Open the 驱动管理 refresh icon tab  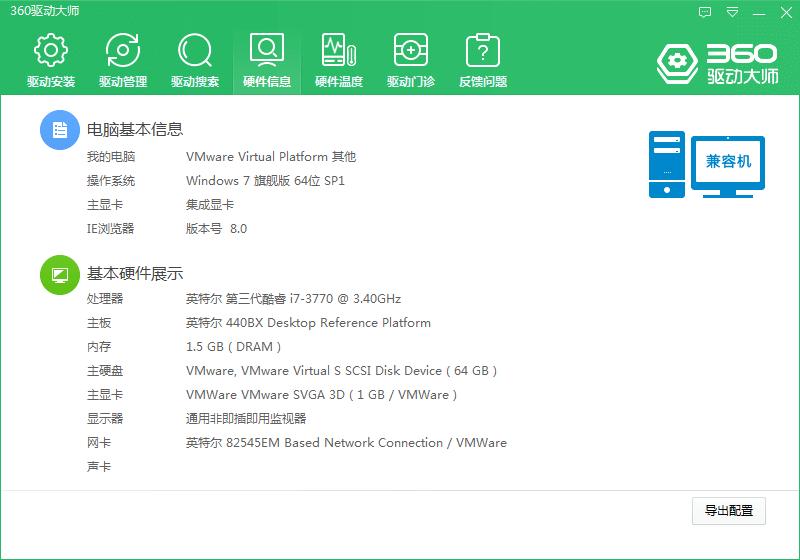(x=123, y=60)
